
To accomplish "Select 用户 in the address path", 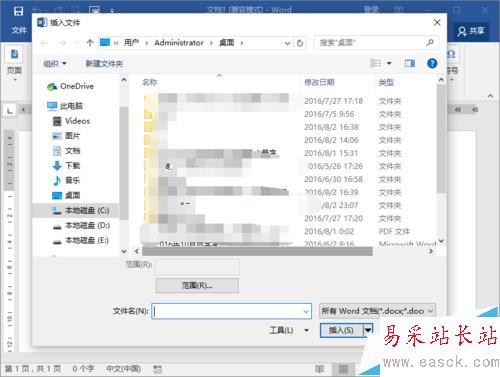I will (x=131, y=43).
